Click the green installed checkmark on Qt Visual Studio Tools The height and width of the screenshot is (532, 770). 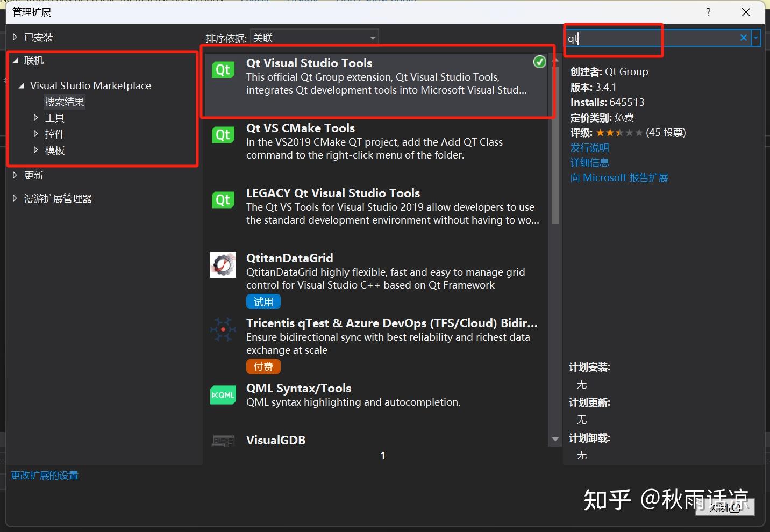click(x=539, y=62)
